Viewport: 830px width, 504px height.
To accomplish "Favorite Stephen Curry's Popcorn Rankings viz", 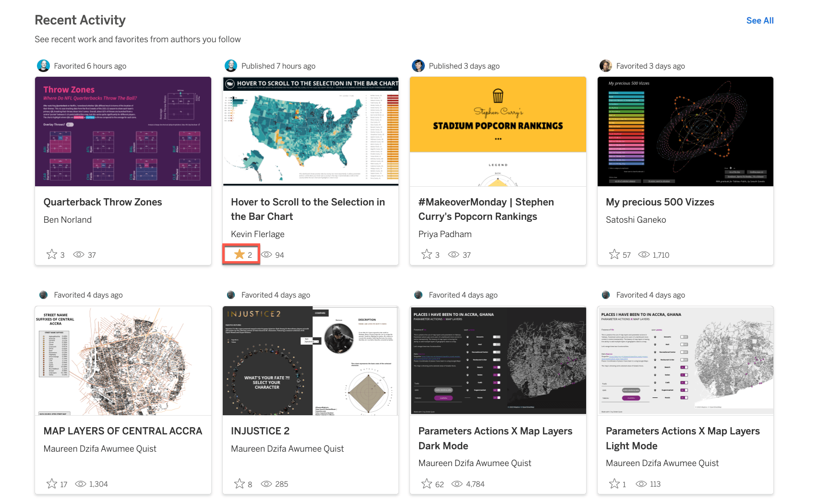I will point(426,255).
